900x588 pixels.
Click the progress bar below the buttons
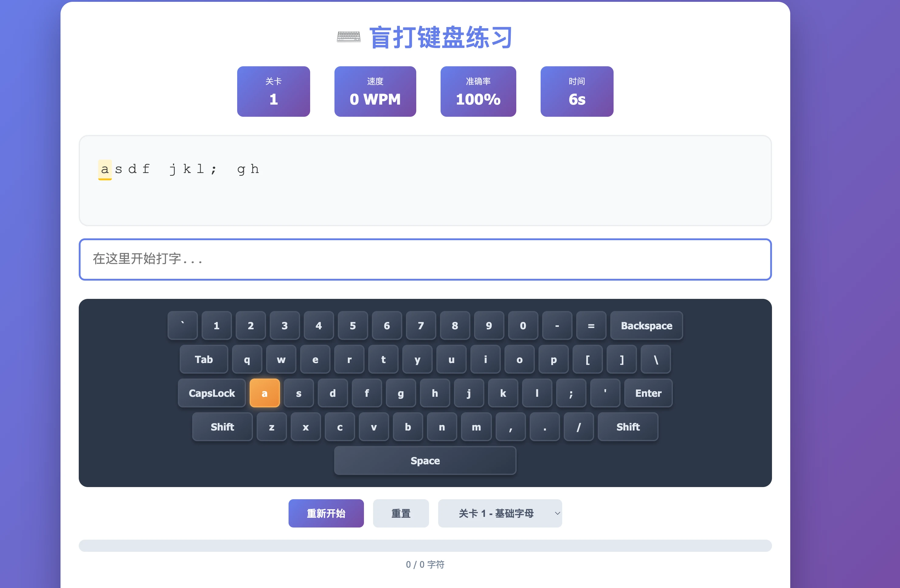[425, 545]
